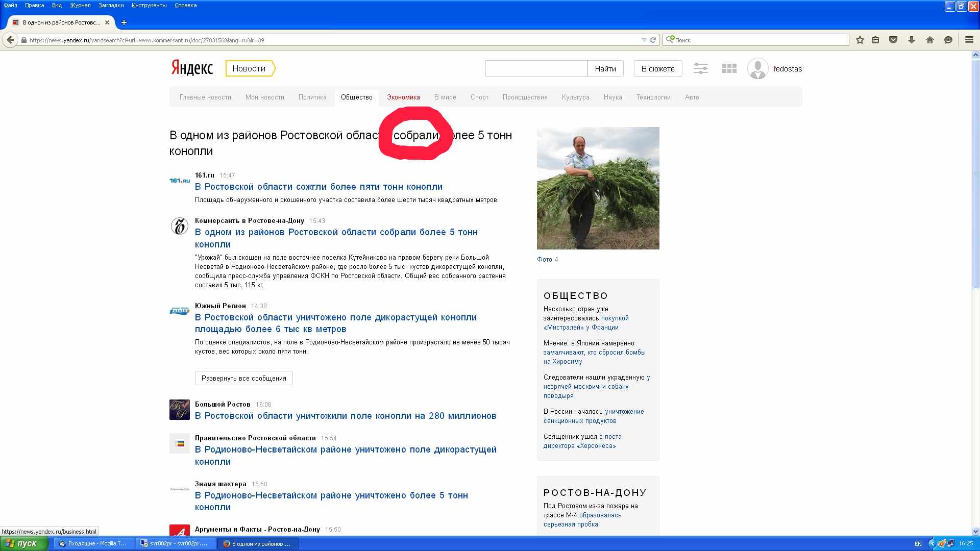Click the Pocket save icon in toolbar
The image size is (980, 551).
893,40
